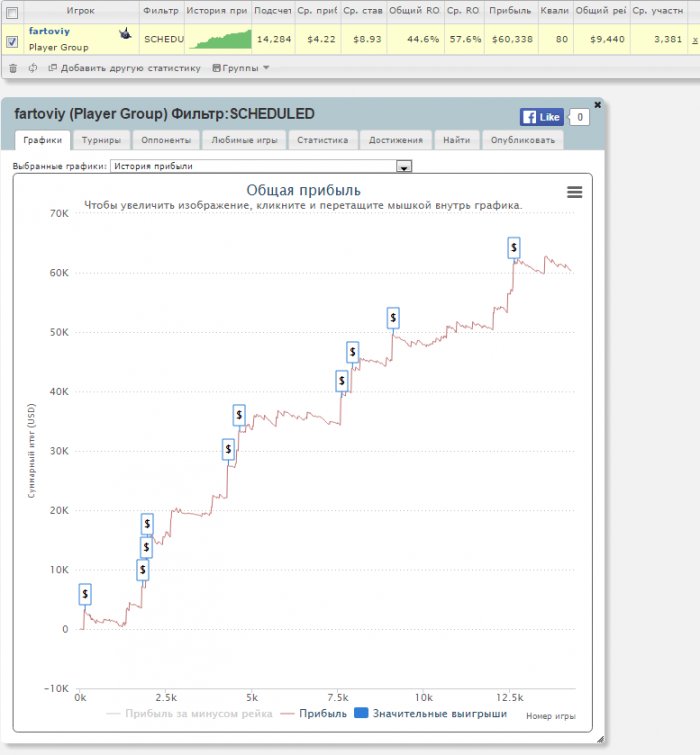Sort by the Прибыль column header
Image resolution: width=700 pixels, height=755 pixels.
(511, 10)
